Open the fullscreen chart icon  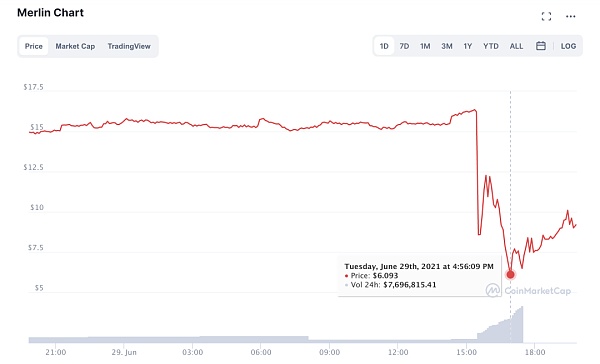[546, 16]
